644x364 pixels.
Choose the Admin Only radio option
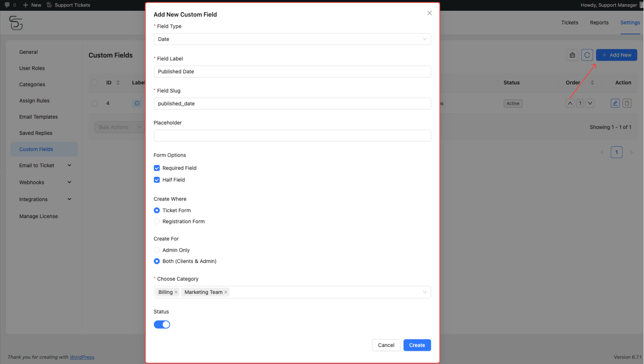coord(157,250)
